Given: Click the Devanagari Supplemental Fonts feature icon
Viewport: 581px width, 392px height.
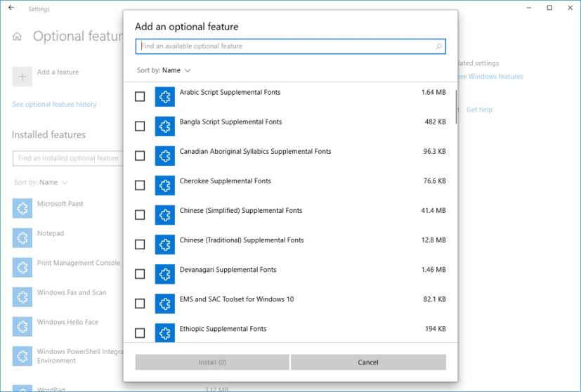Looking at the screenshot, I should click(x=165, y=274).
